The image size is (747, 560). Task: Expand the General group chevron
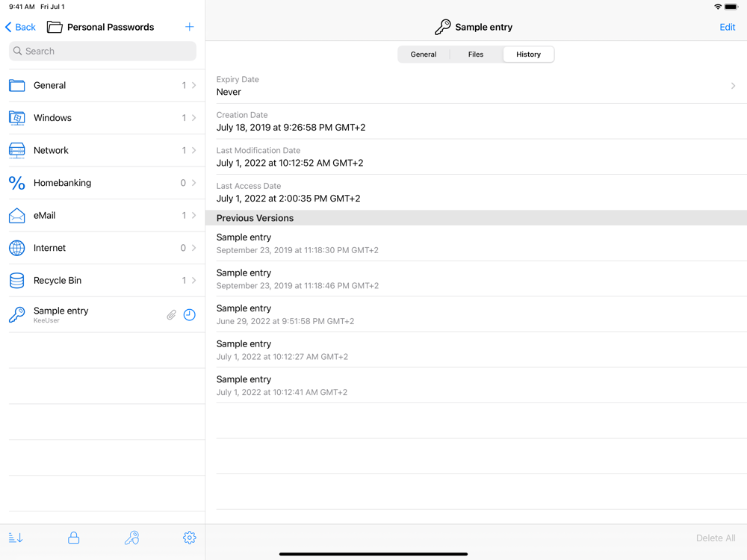click(x=194, y=85)
